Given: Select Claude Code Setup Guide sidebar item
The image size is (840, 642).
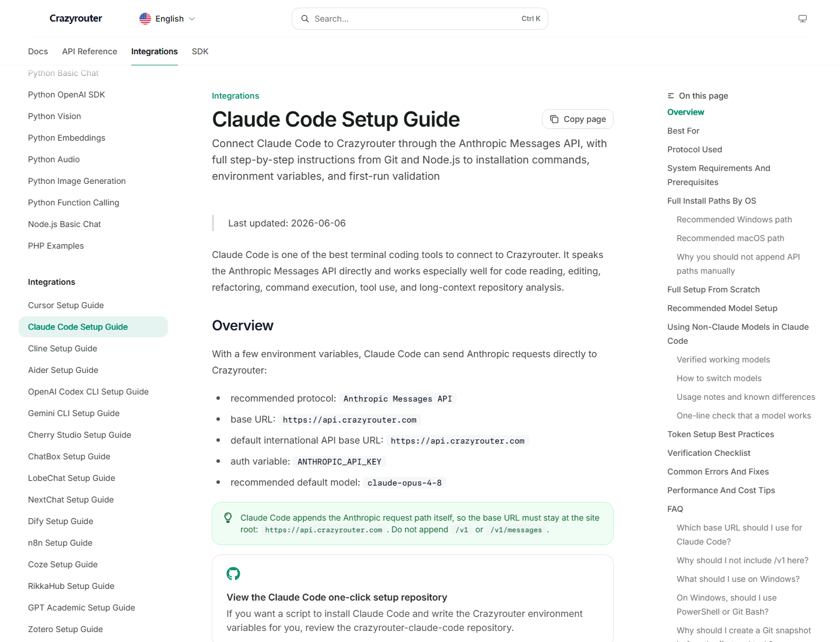Looking at the screenshot, I should click(93, 327).
